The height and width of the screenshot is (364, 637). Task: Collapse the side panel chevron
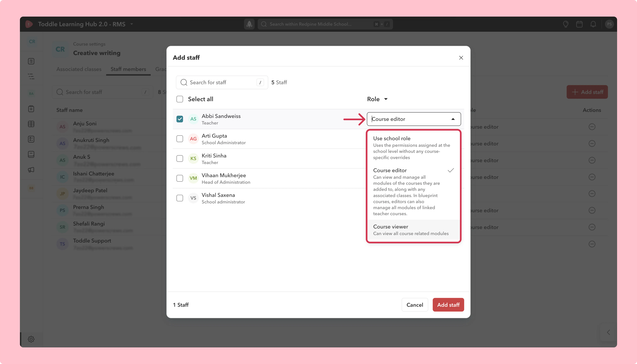tap(608, 332)
